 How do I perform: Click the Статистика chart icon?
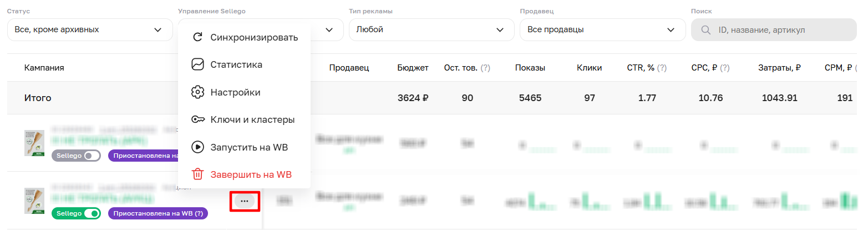(197, 64)
